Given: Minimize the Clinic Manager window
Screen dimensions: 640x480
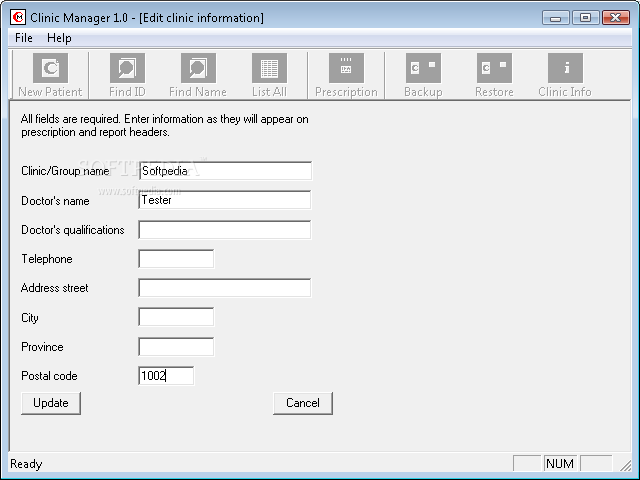Looking at the screenshot, I should pyautogui.click(x=556, y=18).
